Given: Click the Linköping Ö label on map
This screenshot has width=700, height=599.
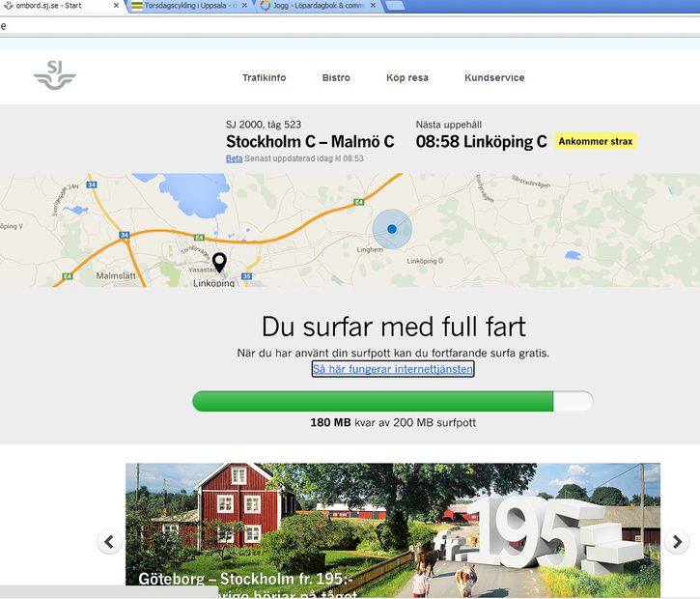Looking at the screenshot, I should click(425, 261).
